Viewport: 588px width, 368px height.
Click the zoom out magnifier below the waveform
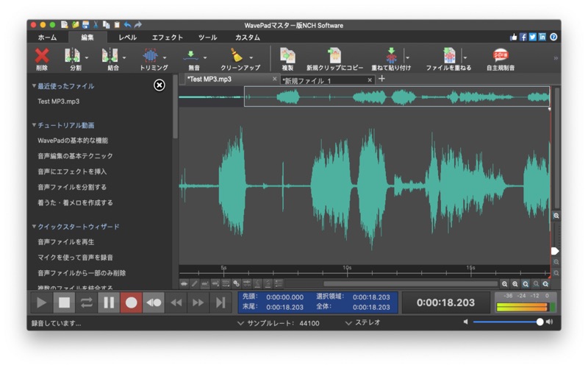click(x=505, y=284)
